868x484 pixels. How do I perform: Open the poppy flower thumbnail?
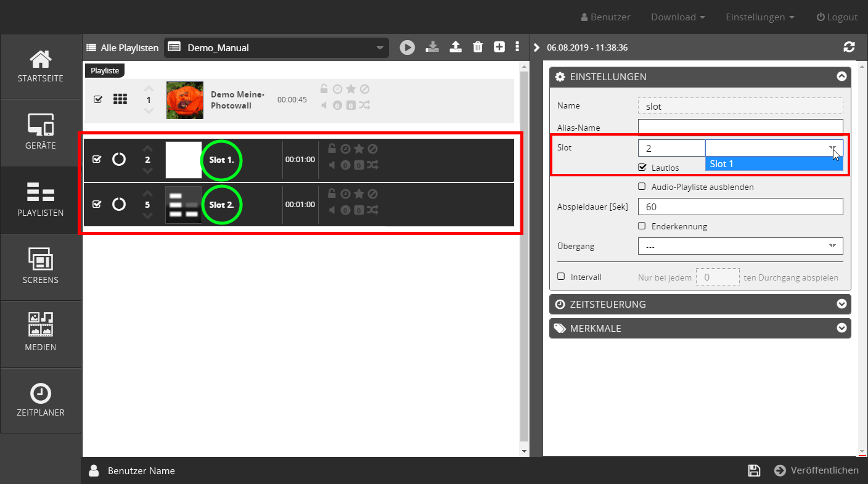pos(184,100)
